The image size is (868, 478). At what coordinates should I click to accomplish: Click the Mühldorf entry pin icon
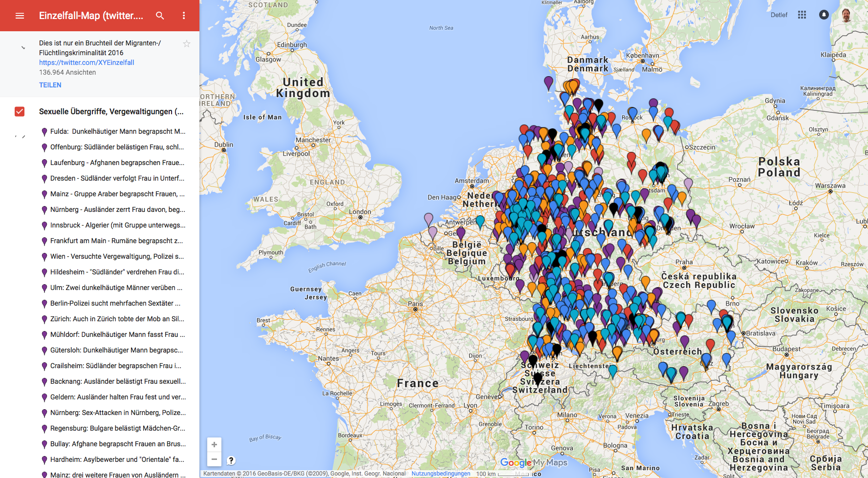[44, 335]
